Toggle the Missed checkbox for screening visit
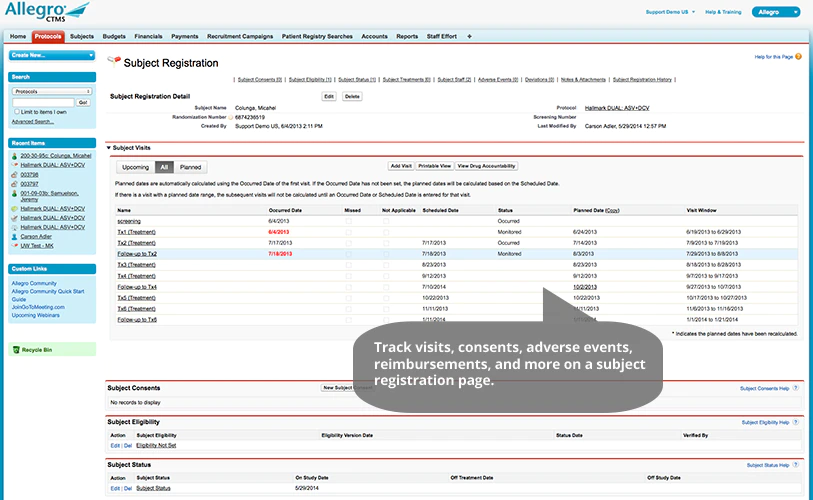 click(348, 221)
